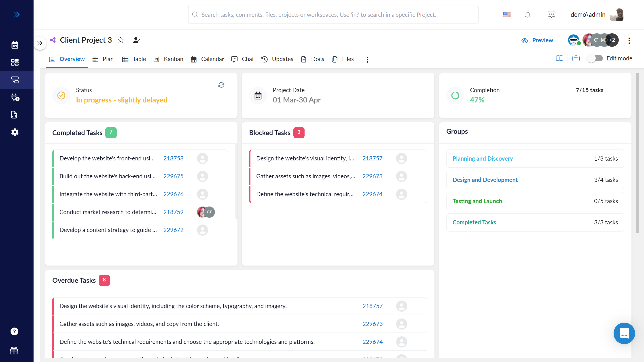The width and height of the screenshot is (644, 362).
Task: Select the Kanban tab
Action: 173,59
